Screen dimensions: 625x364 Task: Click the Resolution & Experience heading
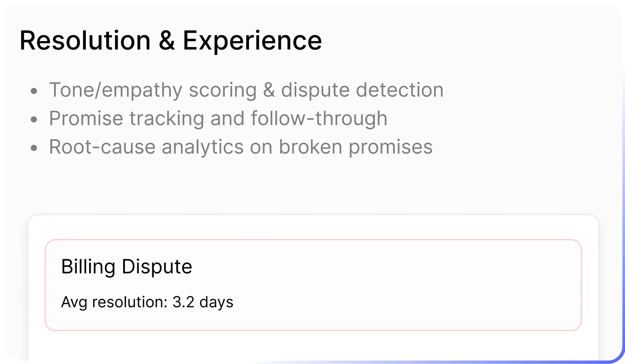click(171, 40)
